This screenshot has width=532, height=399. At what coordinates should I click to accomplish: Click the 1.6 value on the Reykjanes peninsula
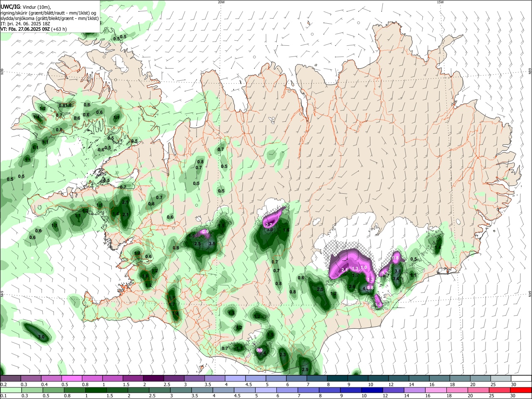pos(145,276)
